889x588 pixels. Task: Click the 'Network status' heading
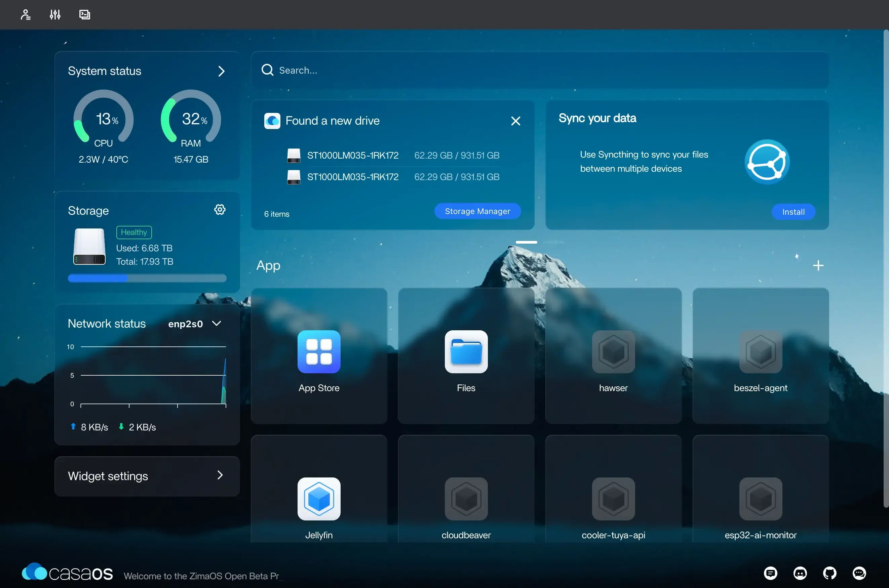107,324
